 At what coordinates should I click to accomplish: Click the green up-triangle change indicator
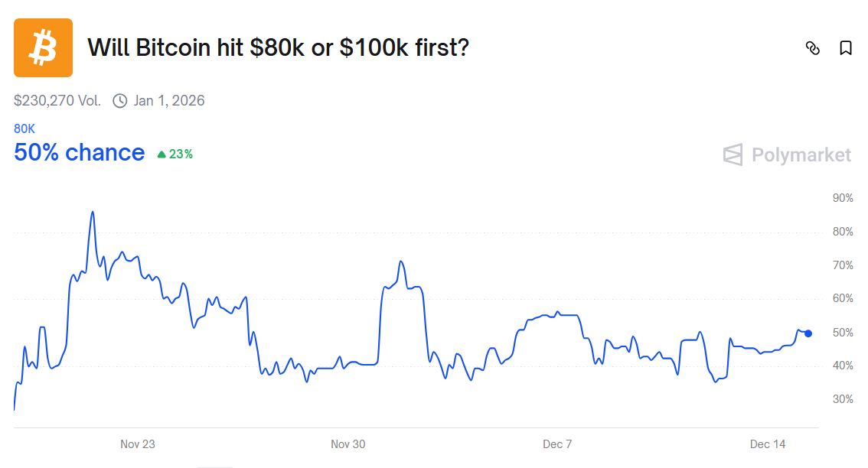pos(162,154)
